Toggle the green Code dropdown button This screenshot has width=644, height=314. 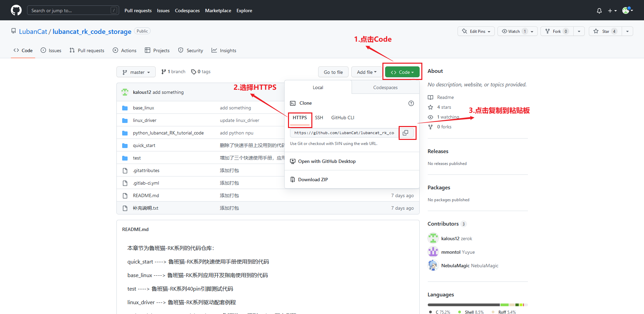click(x=402, y=72)
